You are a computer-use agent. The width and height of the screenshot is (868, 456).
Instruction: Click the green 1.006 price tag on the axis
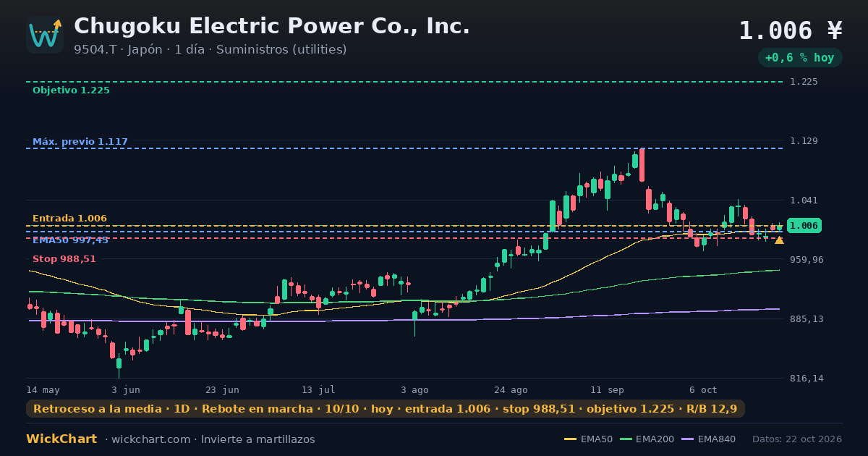tap(804, 226)
